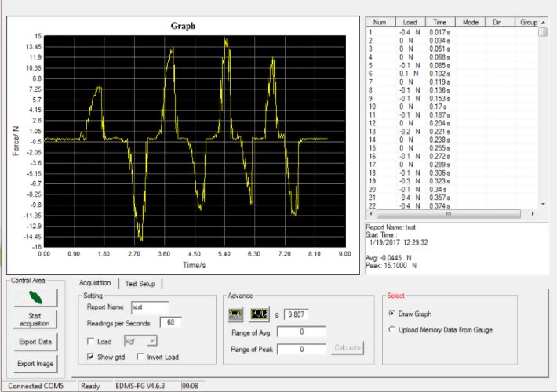Viewport: 557px width, 392px height.
Task: Click the data table scroll-left arrow
Action: [372, 213]
